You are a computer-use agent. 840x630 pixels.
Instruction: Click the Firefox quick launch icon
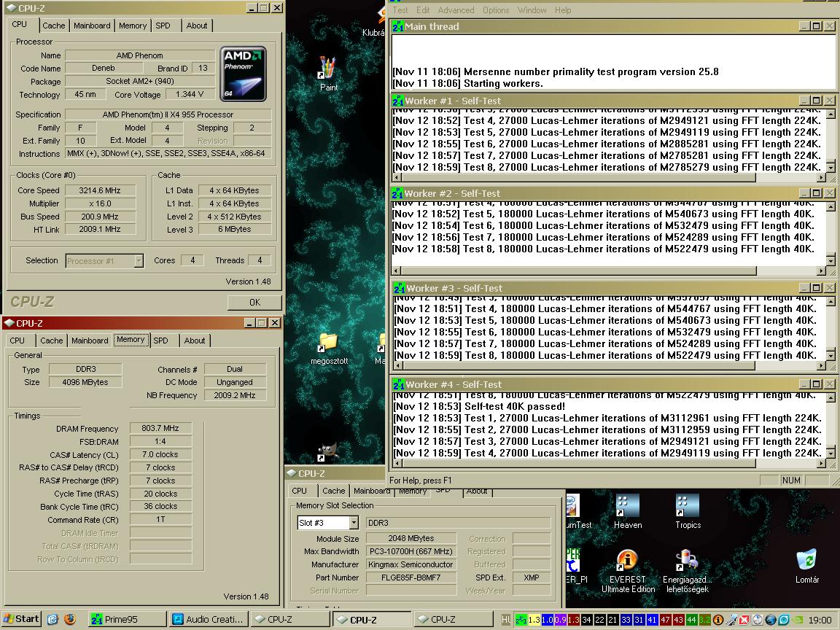point(70,619)
